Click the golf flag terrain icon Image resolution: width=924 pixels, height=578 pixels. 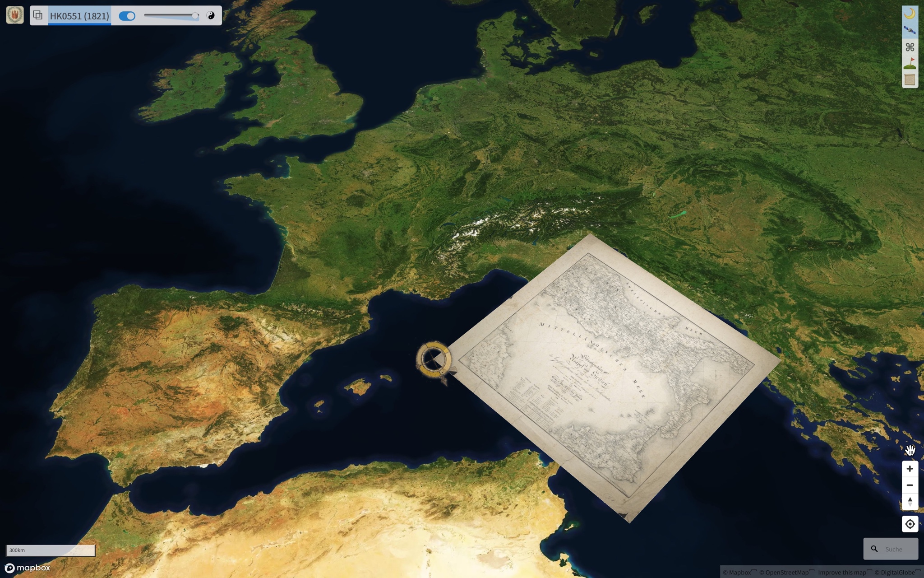910,64
